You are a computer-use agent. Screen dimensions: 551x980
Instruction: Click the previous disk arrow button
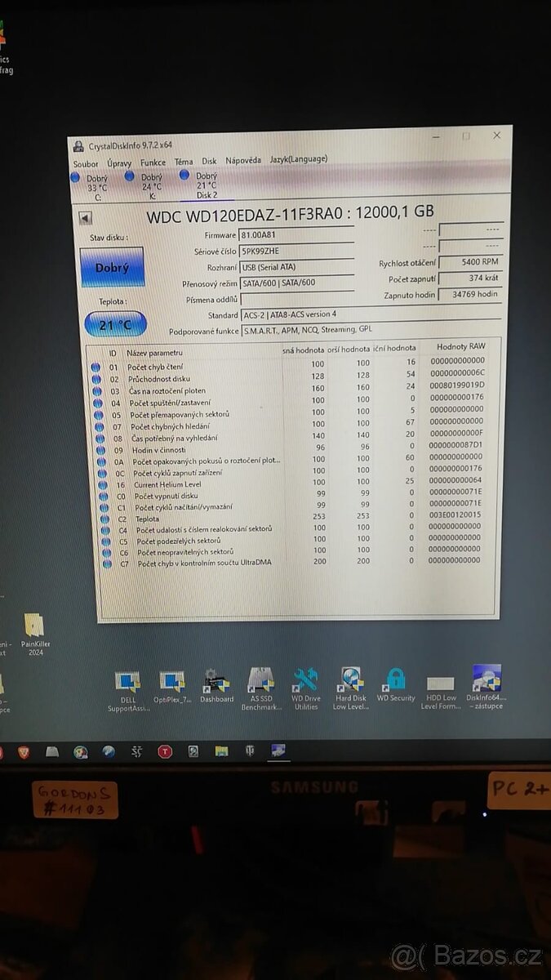click(x=85, y=218)
